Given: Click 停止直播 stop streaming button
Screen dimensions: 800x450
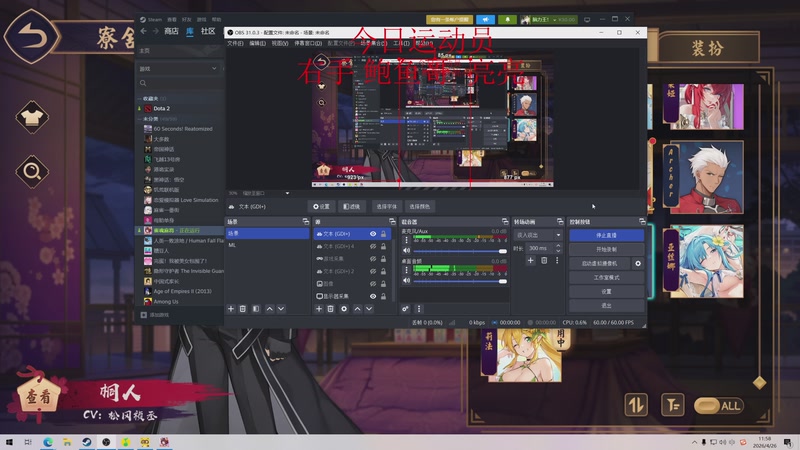Looking at the screenshot, I should click(606, 235).
